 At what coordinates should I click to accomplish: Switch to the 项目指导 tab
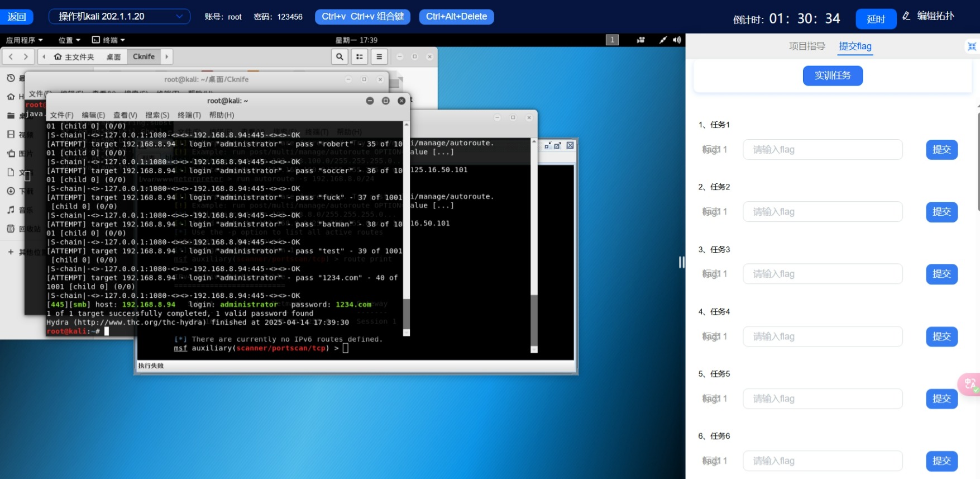click(807, 46)
